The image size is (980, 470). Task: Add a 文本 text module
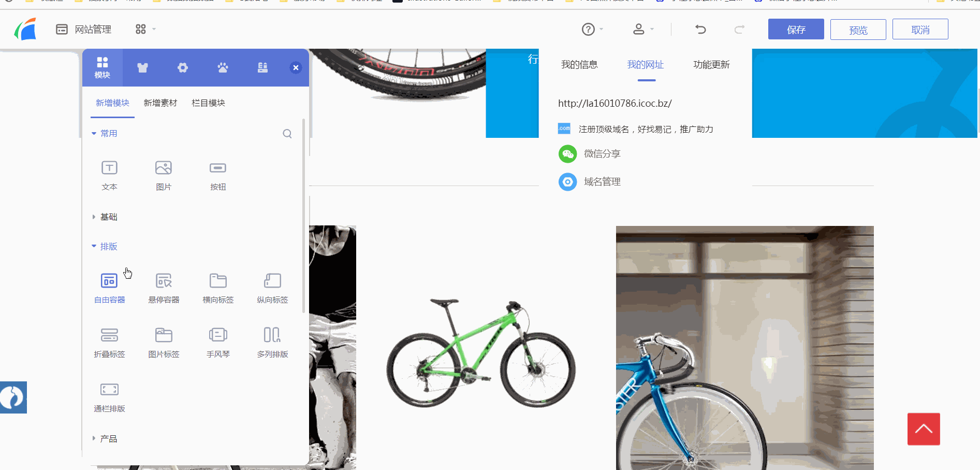tap(109, 175)
